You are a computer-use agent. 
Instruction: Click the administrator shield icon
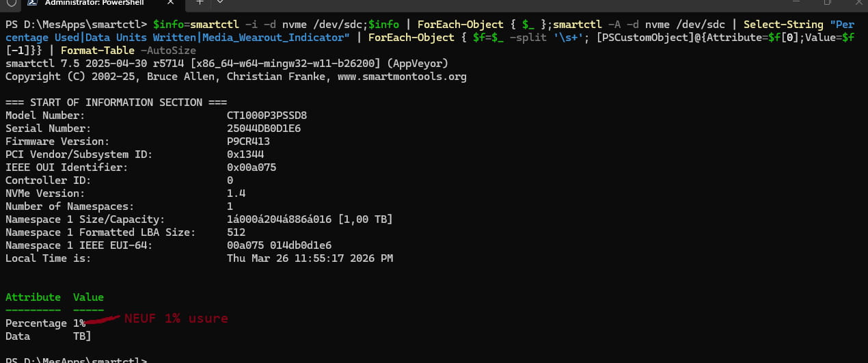[10, 3]
